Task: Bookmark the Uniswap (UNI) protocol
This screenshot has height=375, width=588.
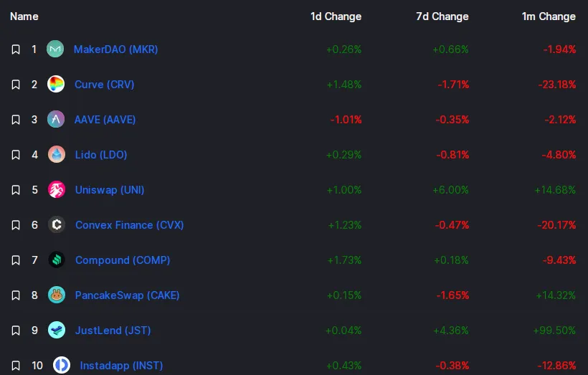Action: click(16, 190)
